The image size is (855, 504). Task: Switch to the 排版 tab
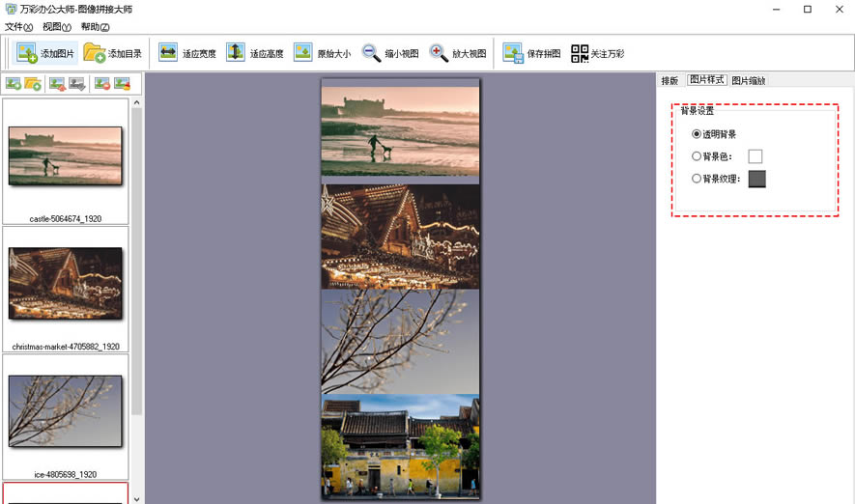click(x=670, y=80)
